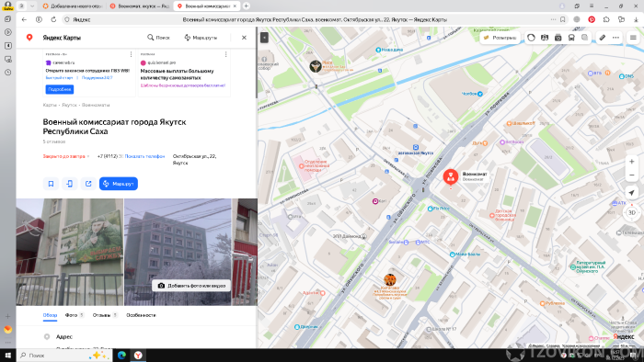The image size is (644, 362).
Task: Open the Маршруты route planner in the header
Action: coord(201,38)
